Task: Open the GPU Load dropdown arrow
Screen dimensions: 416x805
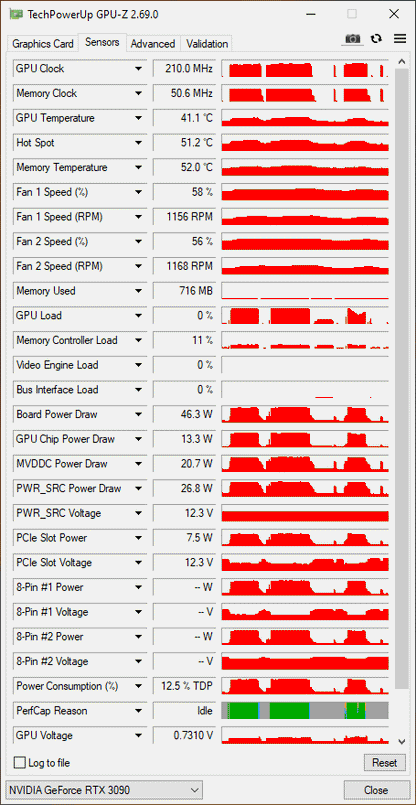Action: click(138, 316)
